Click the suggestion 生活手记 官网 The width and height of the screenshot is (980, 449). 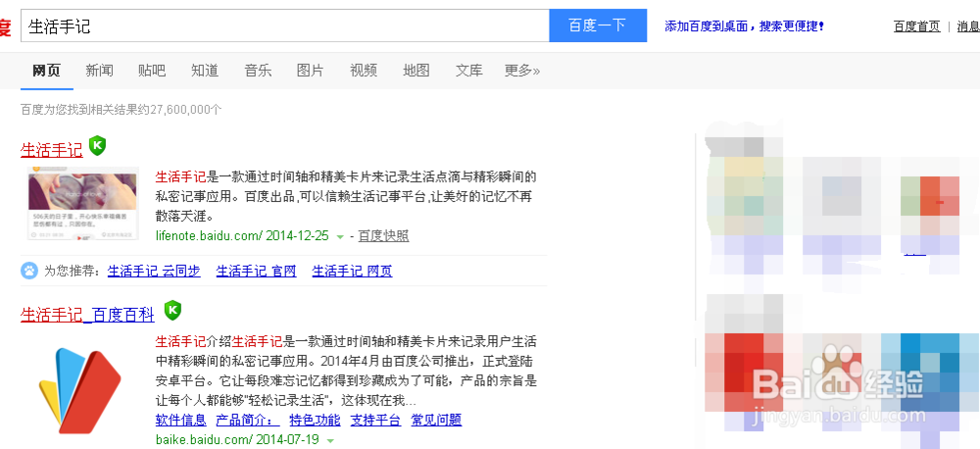click(x=256, y=271)
